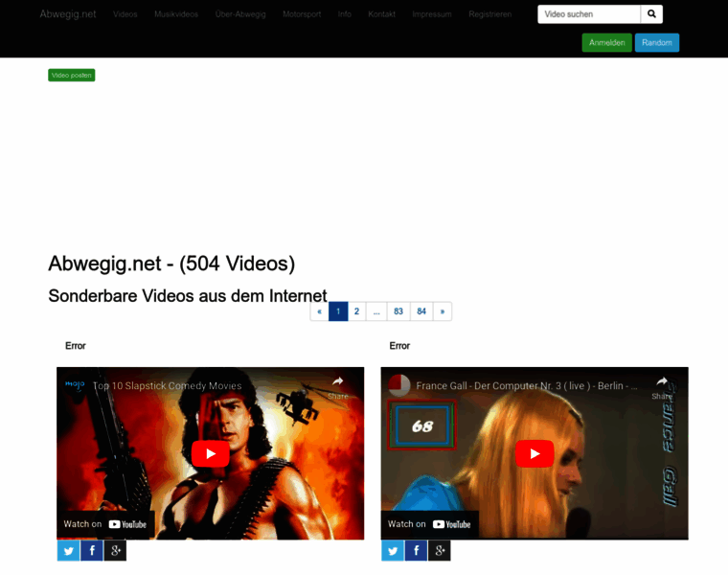The height and width of the screenshot is (575, 728).
Task: Go to next page with » arrow
Action: tap(443, 311)
